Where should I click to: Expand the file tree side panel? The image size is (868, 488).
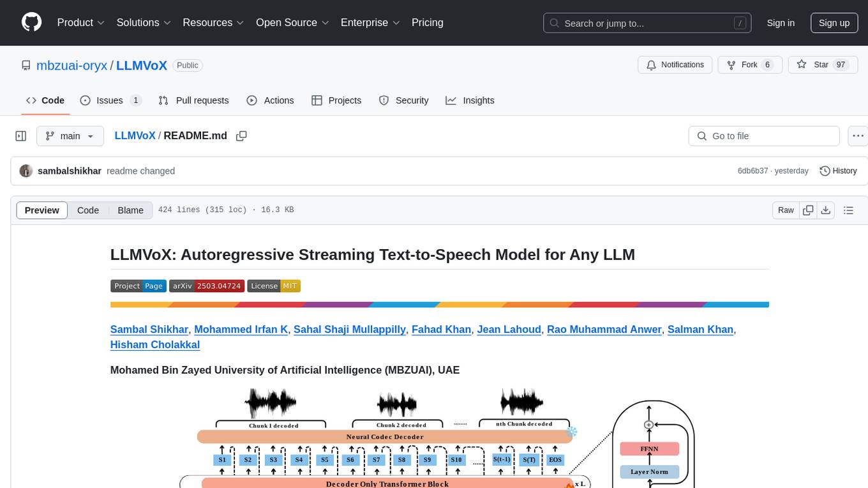[x=21, y=136]
